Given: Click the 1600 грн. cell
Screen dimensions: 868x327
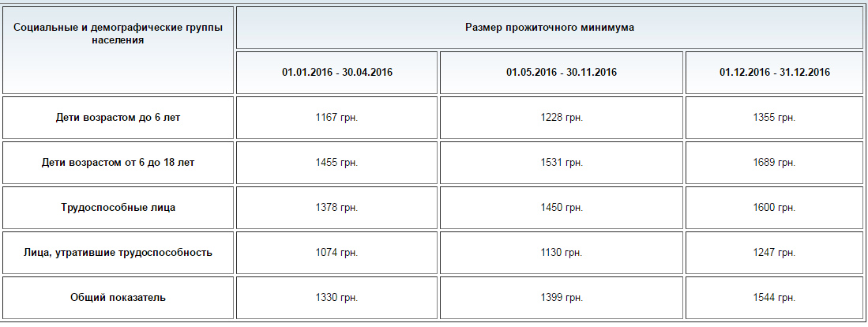Looking at the screenshot, I should coord(774,208).
